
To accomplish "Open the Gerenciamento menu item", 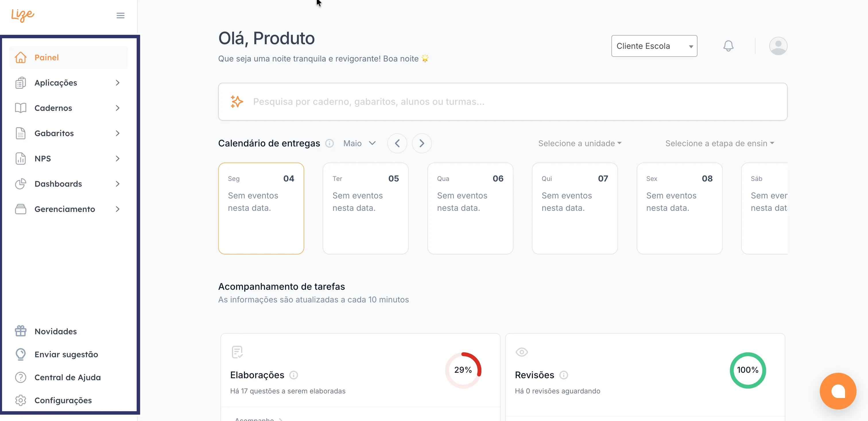I will pyautogui.click(x=68, y=209).
